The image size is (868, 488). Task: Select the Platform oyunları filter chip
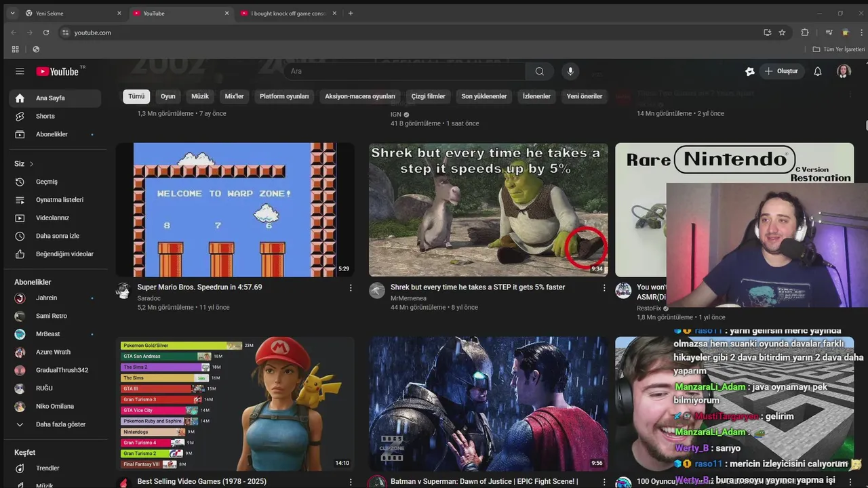click(284, 96)
